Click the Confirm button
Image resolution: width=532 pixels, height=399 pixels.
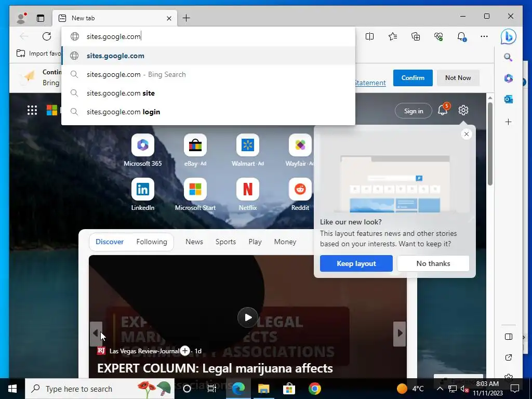(x=413, y=78)
